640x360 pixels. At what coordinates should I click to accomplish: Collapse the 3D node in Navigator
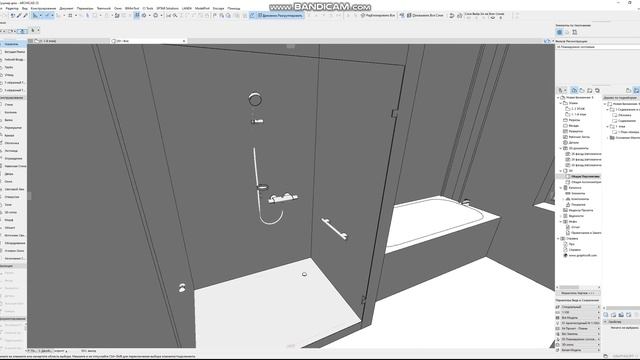coord(561,171)
